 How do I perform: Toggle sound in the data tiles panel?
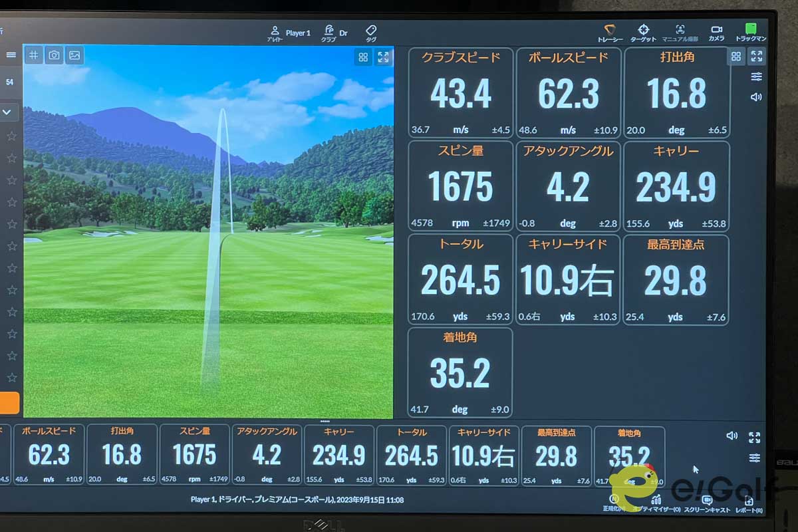coord(756,97)
